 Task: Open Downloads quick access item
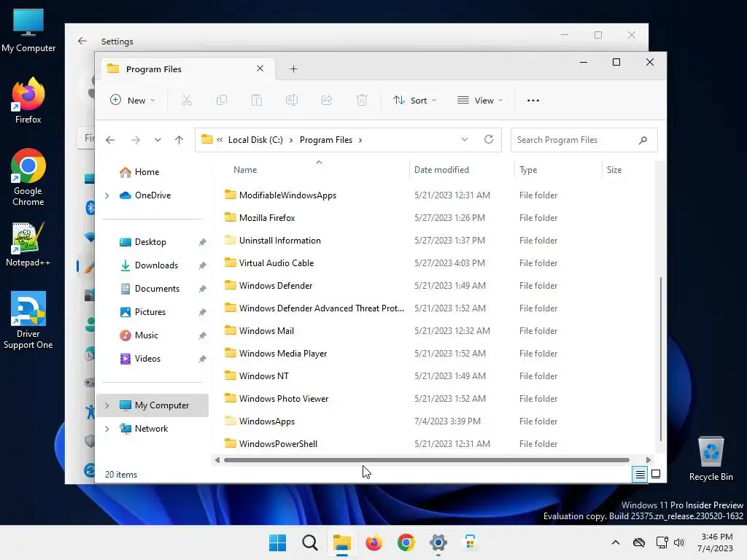[x=156, y=265]
